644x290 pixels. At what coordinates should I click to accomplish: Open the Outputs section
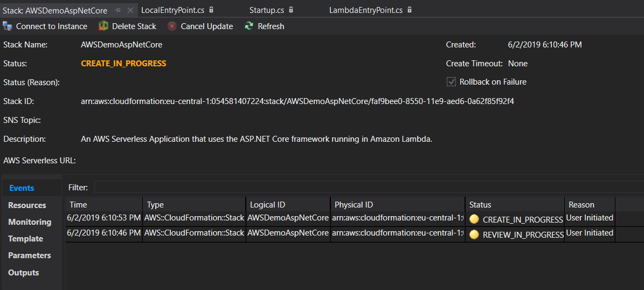click(x=23, y=273)
